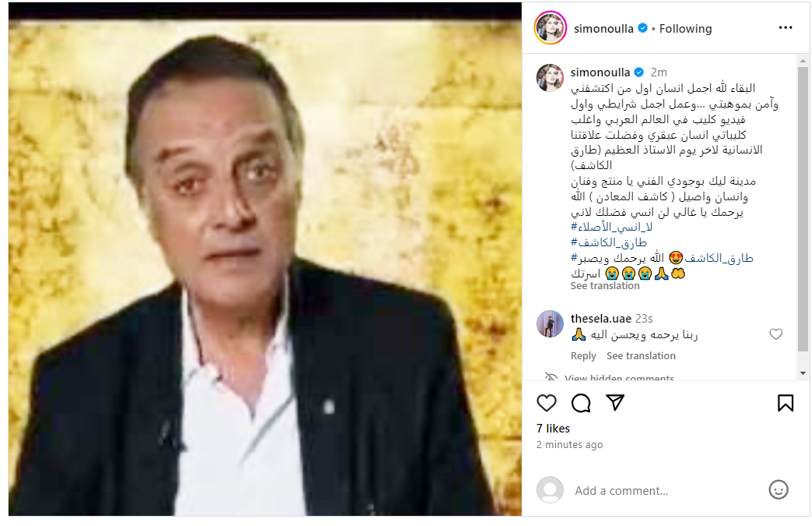Viewport: 812px width, 526px height.
Task: Translate the thesela.uae comment
Action: coord(641,355)
